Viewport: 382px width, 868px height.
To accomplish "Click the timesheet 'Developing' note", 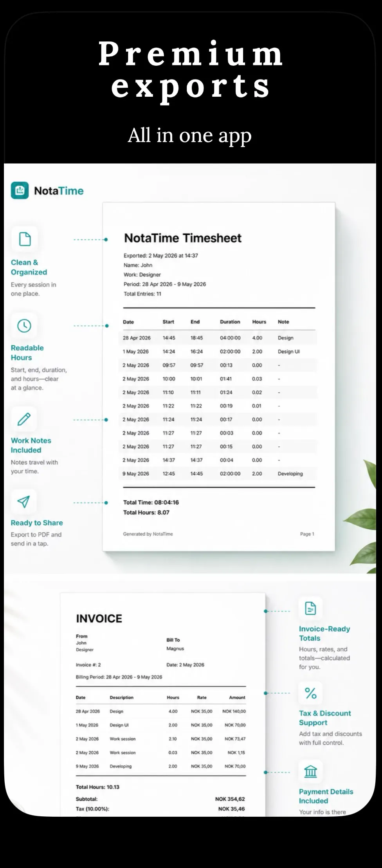I will 290,474.
